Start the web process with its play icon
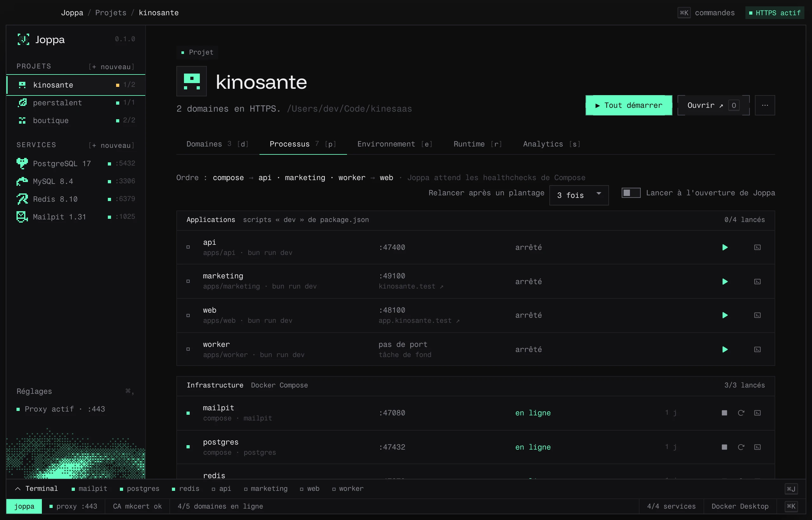Viewport: 812px width, 520px height. coord(724,315)
